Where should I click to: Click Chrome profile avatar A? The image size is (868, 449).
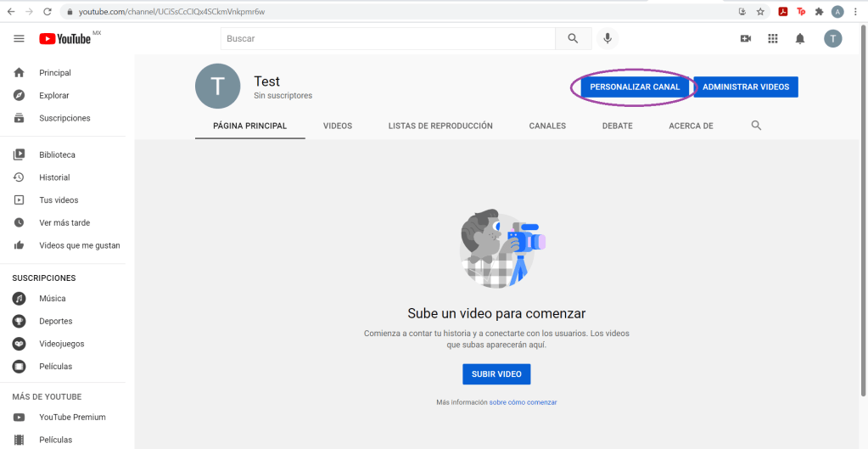pyautogui.click(x=837, y=12)
